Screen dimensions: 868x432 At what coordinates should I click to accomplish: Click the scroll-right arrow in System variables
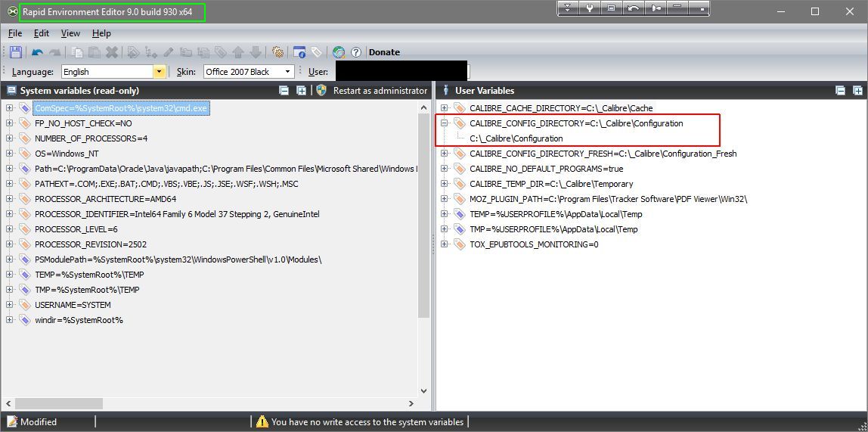pyautogui.click(x=411, y=404)
